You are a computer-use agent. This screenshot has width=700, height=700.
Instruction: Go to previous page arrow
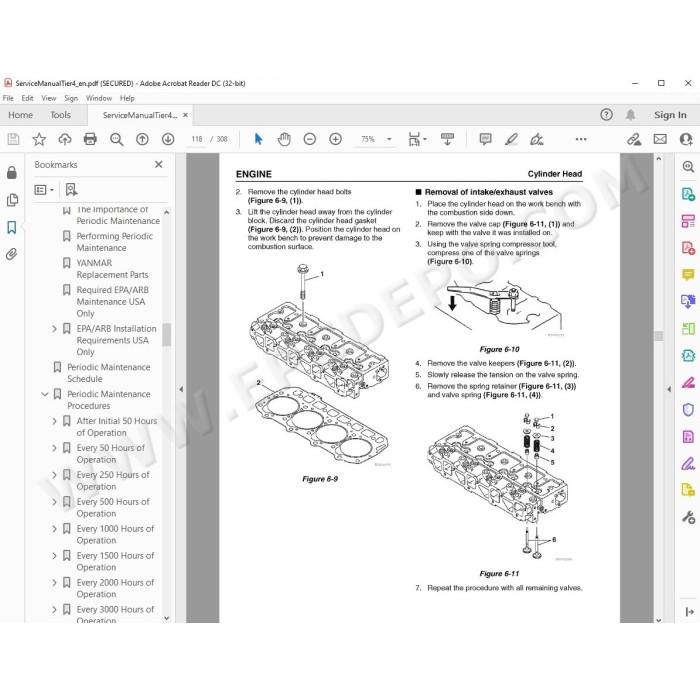[142, 139]
